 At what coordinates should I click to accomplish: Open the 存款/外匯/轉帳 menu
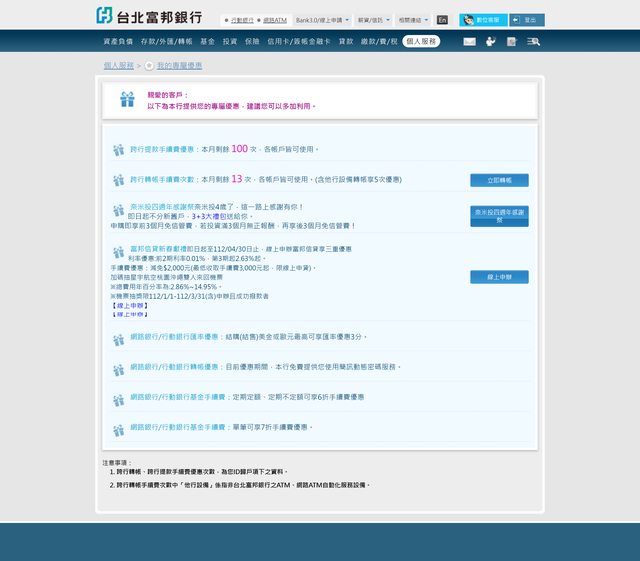(x=166, y=42)
